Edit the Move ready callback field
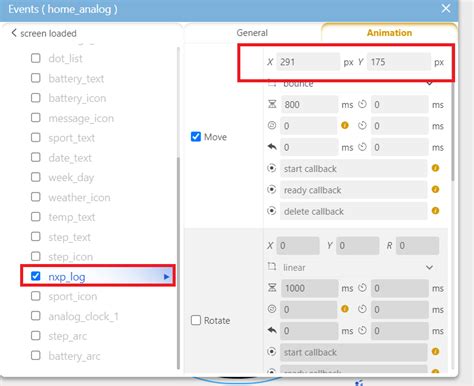 point(354,190)
